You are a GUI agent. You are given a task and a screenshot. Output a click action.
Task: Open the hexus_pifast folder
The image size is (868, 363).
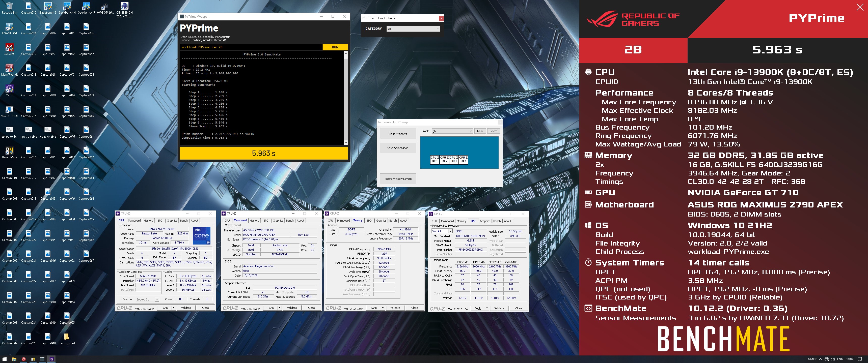click(67, 339)
